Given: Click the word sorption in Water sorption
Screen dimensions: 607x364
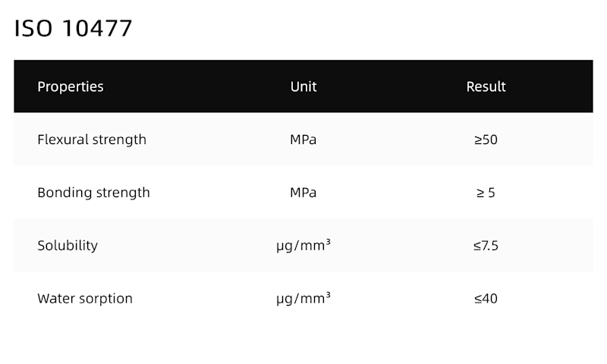Looking at the screenshot, I should click(x=108, y=299).
